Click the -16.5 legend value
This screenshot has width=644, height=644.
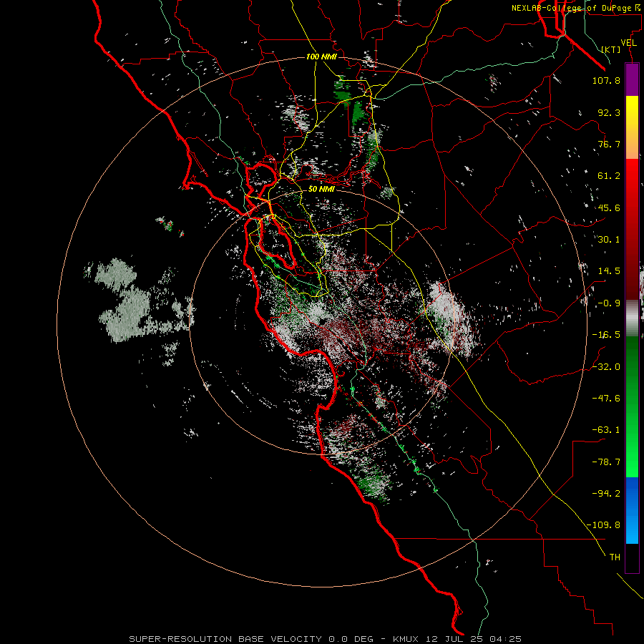tap(606, 335)
